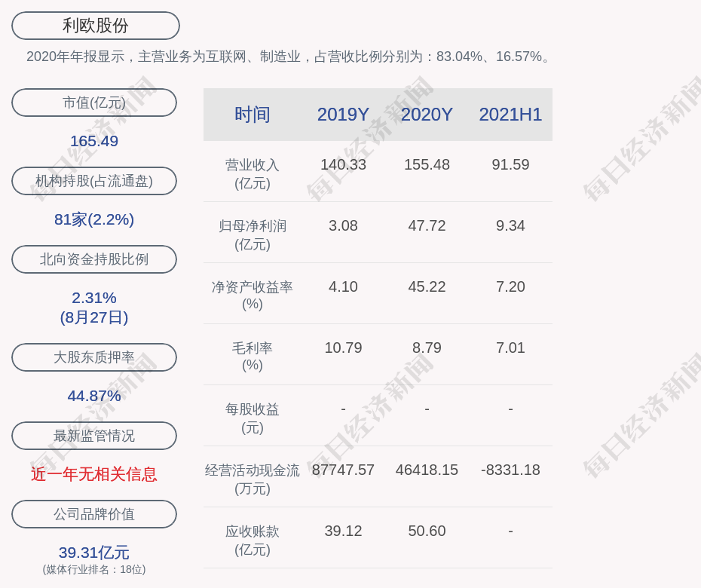Select the 2019Y column header
Image resolution: width=701 pixels, height=588 pixels.
[343, 115]
